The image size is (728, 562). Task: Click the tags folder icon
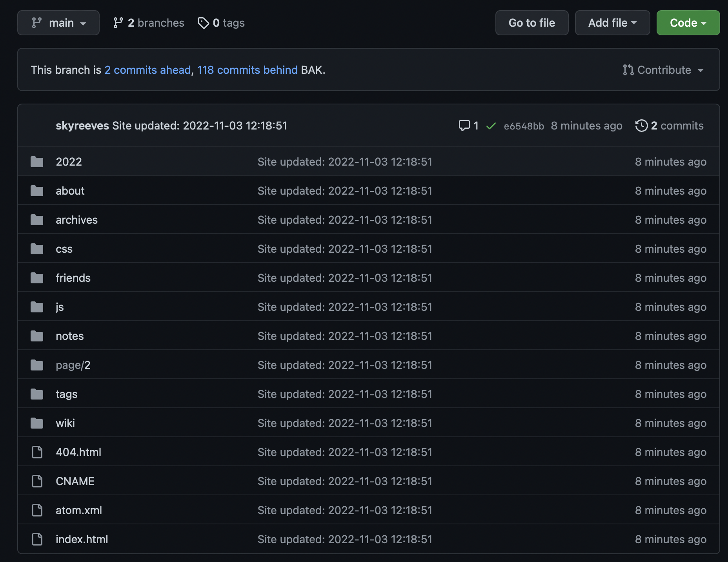click(37, 394)
